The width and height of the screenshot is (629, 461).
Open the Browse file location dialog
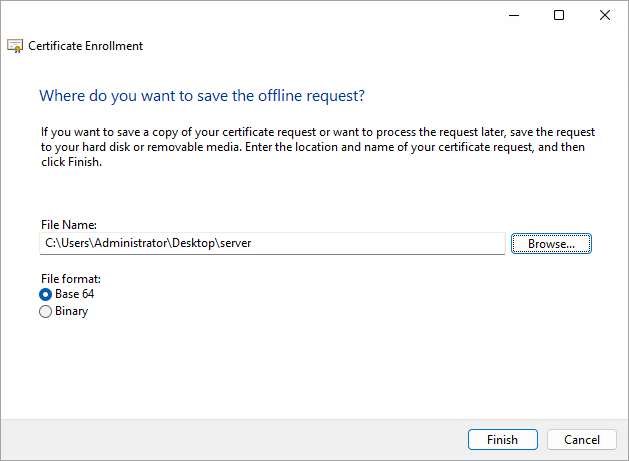pos(551,243)
